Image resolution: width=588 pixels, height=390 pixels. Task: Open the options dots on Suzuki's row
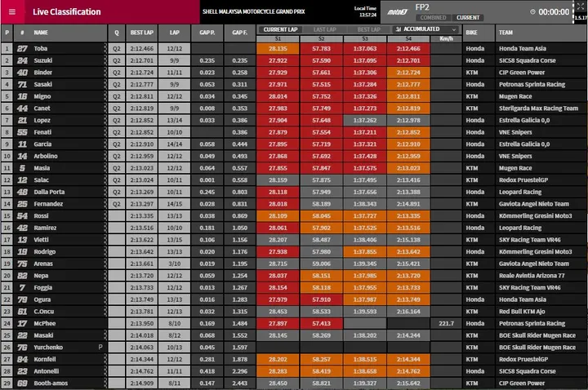[x=105, y=60]
